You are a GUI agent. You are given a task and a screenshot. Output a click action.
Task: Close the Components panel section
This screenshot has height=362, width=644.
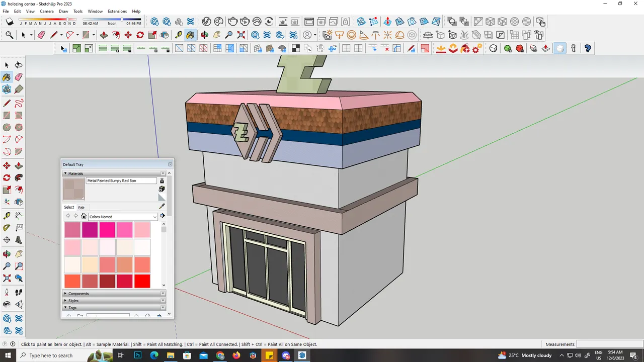163,294
